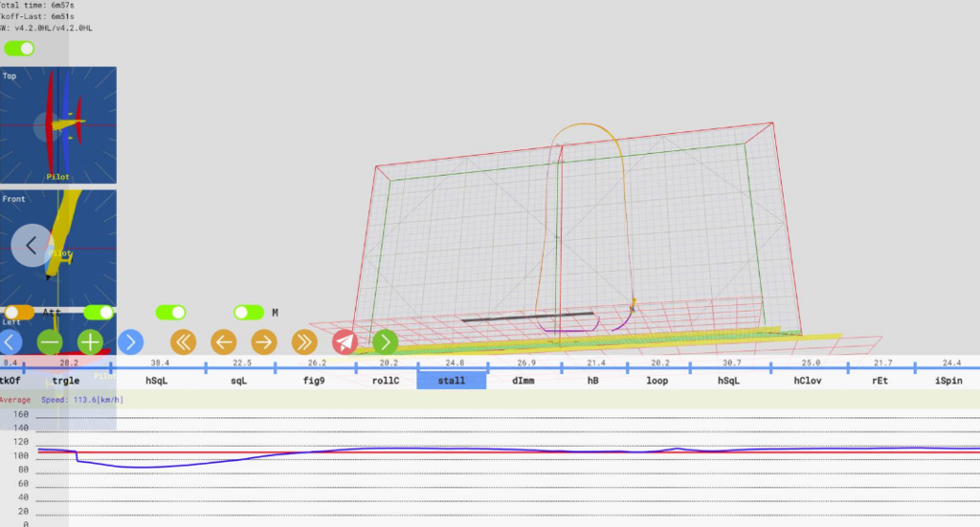The width and height of the screenshot is (980, 527).
Task: Click the 20.2 score above rollC
Action: (389, 362)
